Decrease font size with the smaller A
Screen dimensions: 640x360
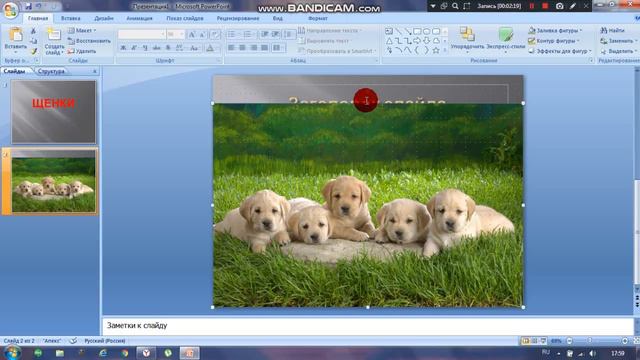[202, 35]
